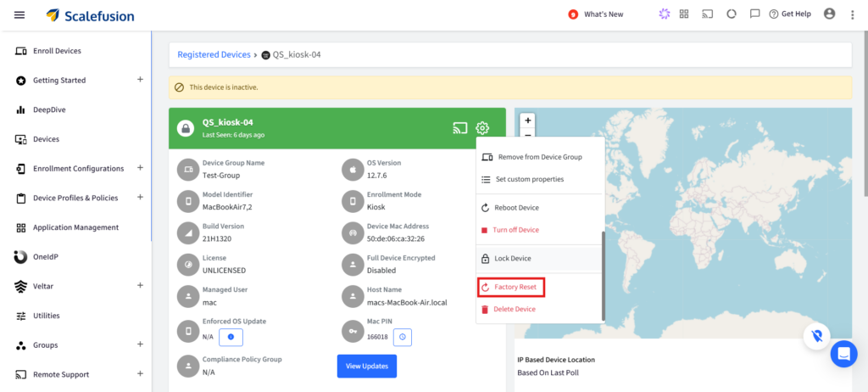This screenshot has height=392, width=868.
Task: Click the Mac address text 50:de:06:ca:32:26
Action: coord(396,239)
